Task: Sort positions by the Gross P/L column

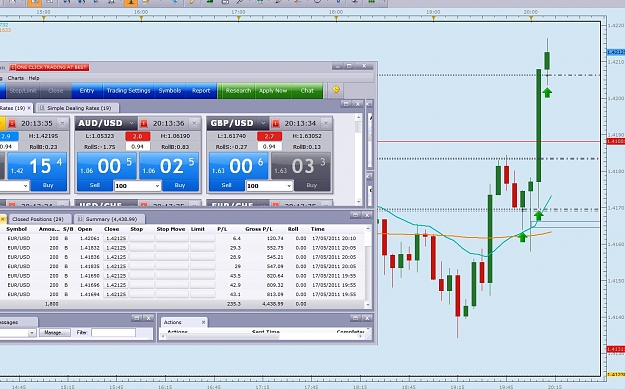Action: coord(259,229)
